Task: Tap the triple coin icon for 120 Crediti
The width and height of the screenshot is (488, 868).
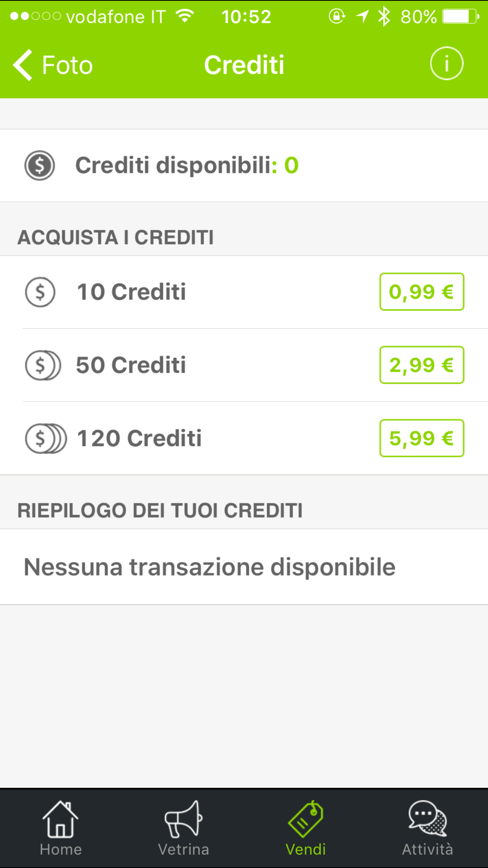Action: click(45, 438)
